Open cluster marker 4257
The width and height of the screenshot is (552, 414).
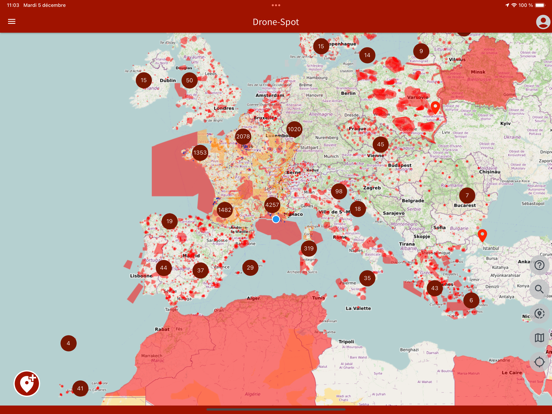pos(272,205)
